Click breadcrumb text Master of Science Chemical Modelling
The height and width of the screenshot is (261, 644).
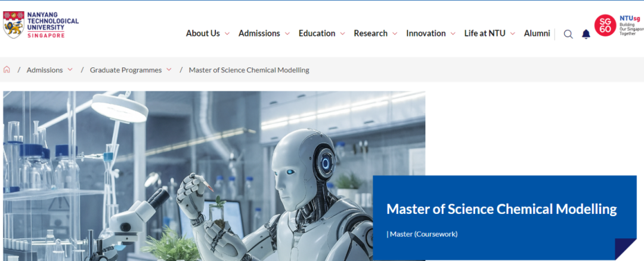click(x=249, y=70)
